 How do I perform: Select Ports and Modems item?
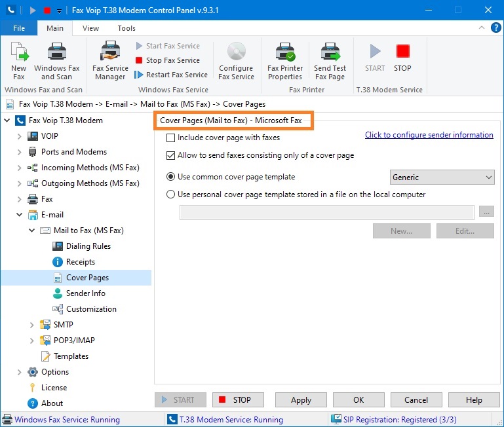pos(74,152)
